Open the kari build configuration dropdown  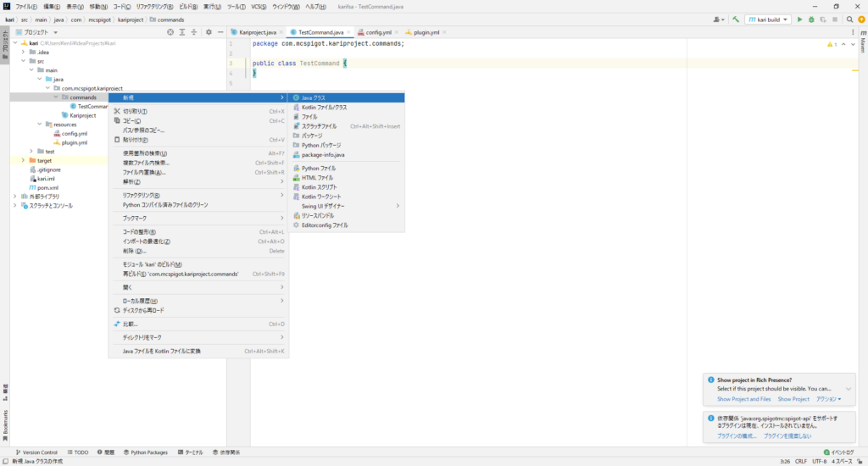coord(769,19)
